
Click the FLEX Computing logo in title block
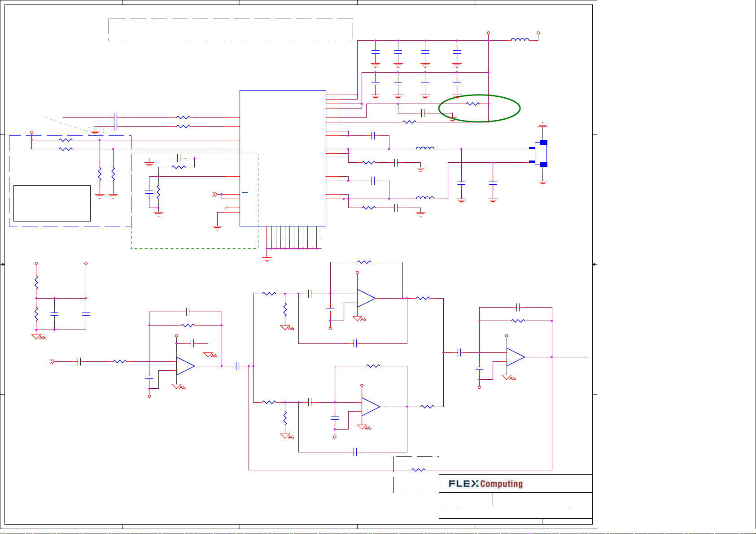(485, 484)
